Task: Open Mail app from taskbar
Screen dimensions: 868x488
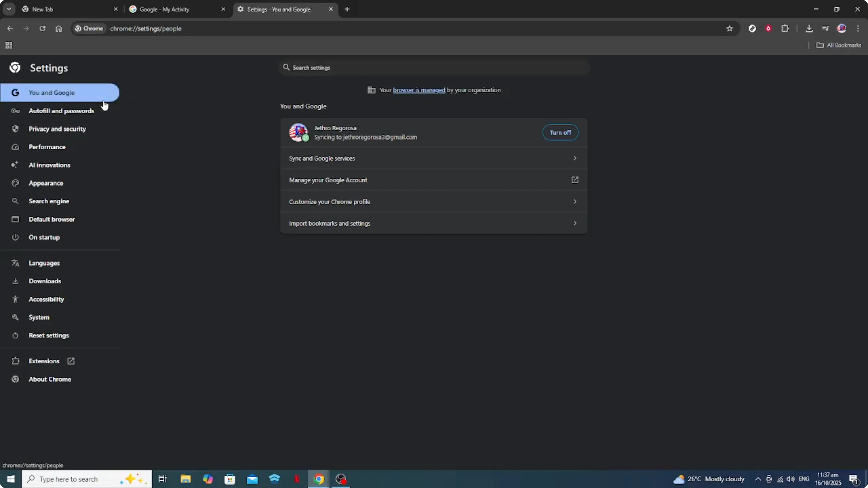Action: click(252, 479)
